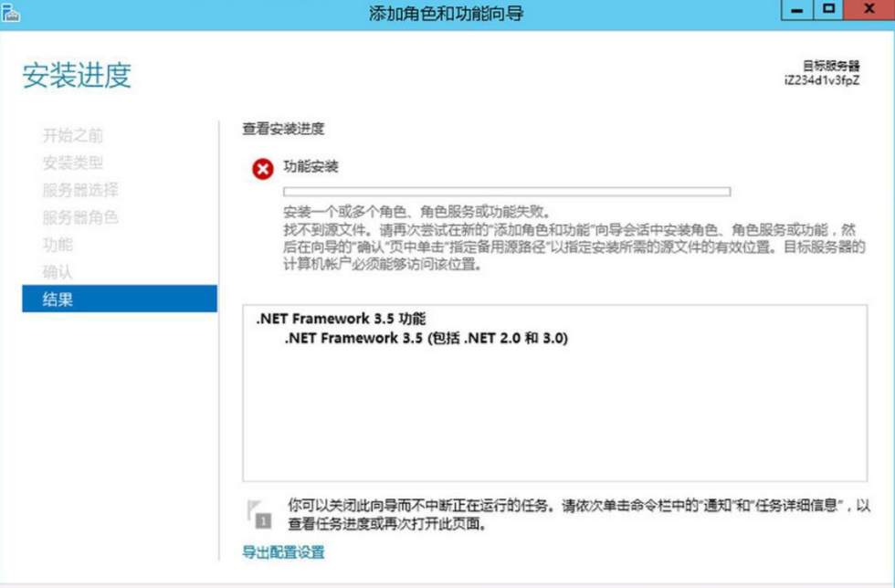Go to the 服务器选择 step
The image size is (895, 588).
(80, 190)
